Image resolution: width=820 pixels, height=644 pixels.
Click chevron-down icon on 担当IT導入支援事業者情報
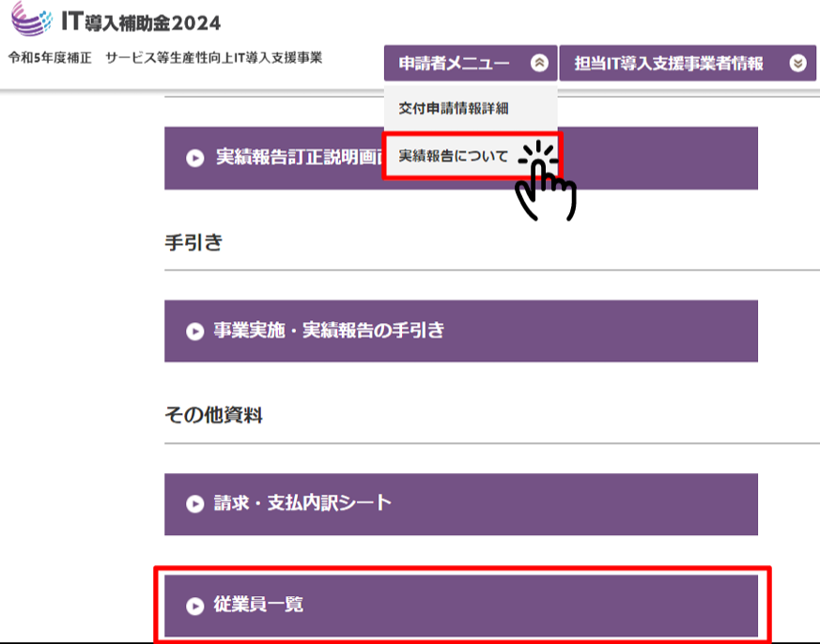click(797, 64)
